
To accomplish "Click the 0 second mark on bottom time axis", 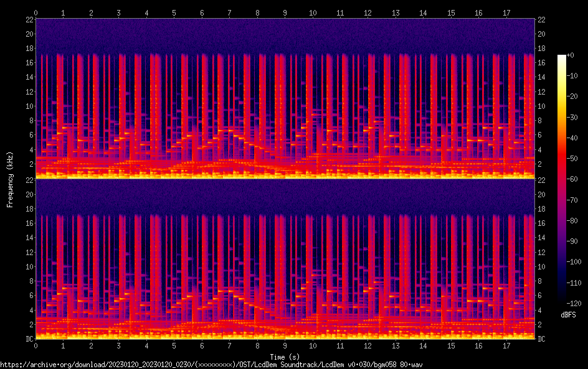I will (x=36, y=345).
